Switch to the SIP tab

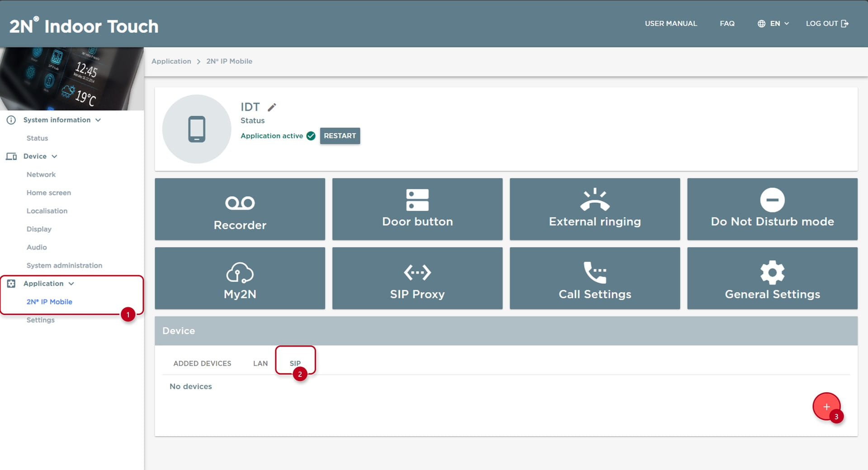point(295,363)
